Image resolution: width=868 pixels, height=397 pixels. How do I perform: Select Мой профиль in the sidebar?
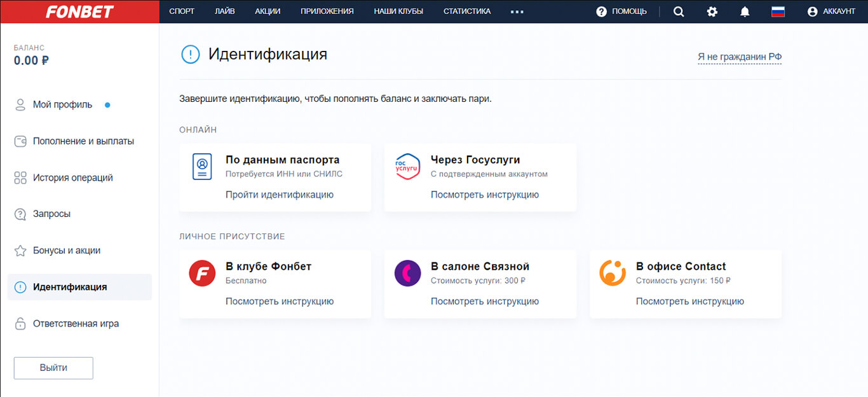tap(62, 105)
